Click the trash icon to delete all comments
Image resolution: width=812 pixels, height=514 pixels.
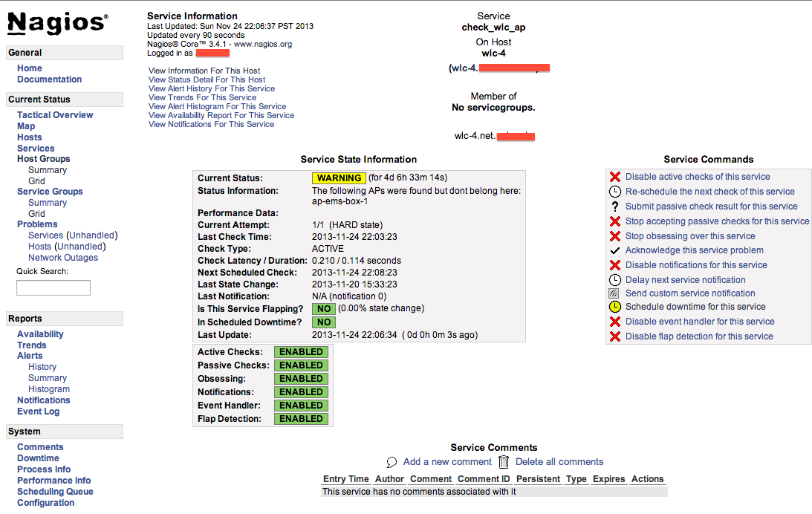pyautogui.click(x=504, y=461)
